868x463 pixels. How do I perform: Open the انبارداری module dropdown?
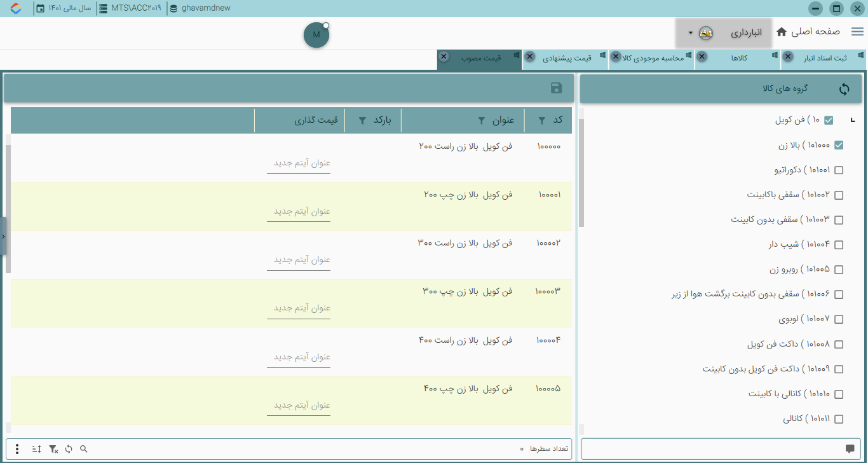tap(724, 32)
